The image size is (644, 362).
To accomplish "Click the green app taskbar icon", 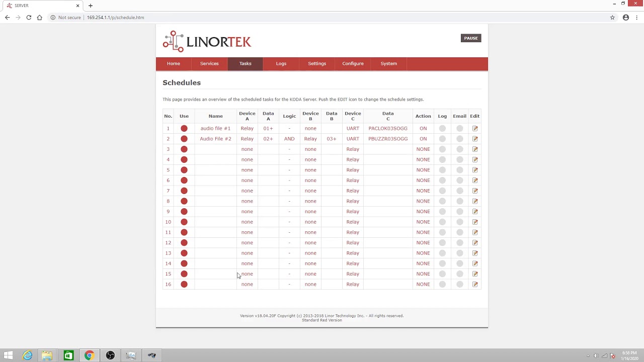I will click(68, 355).
